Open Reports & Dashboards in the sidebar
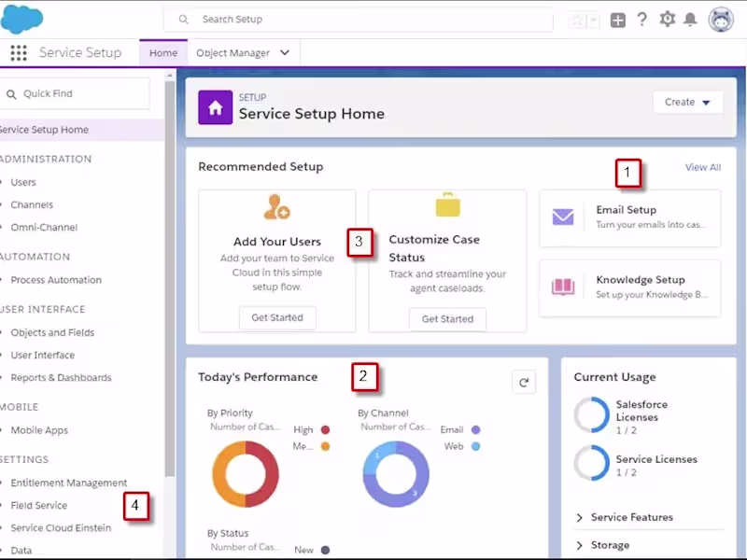The image size is (747, 560). (61, 378)
